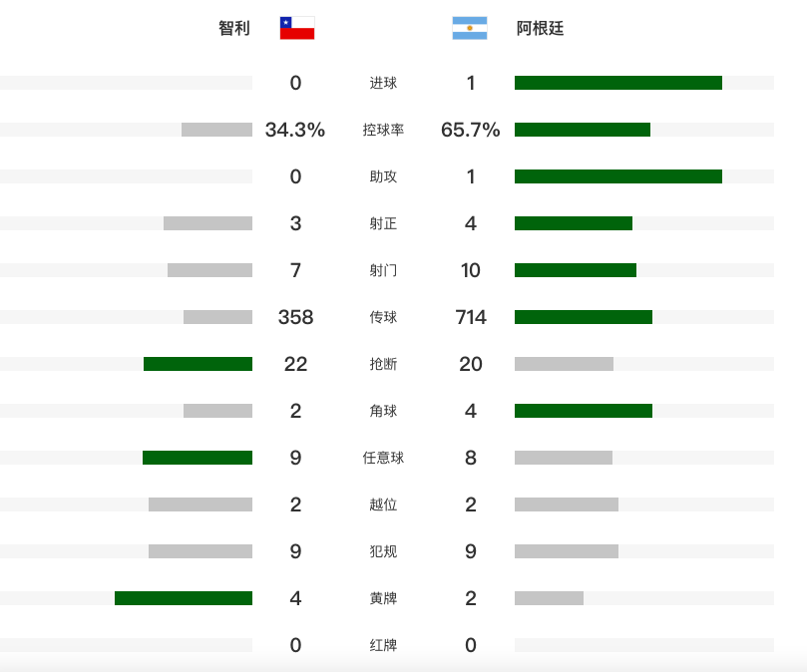Click the Chile flag icon
The height and width of the screenshot is (672, 807).
pos(297,28)
